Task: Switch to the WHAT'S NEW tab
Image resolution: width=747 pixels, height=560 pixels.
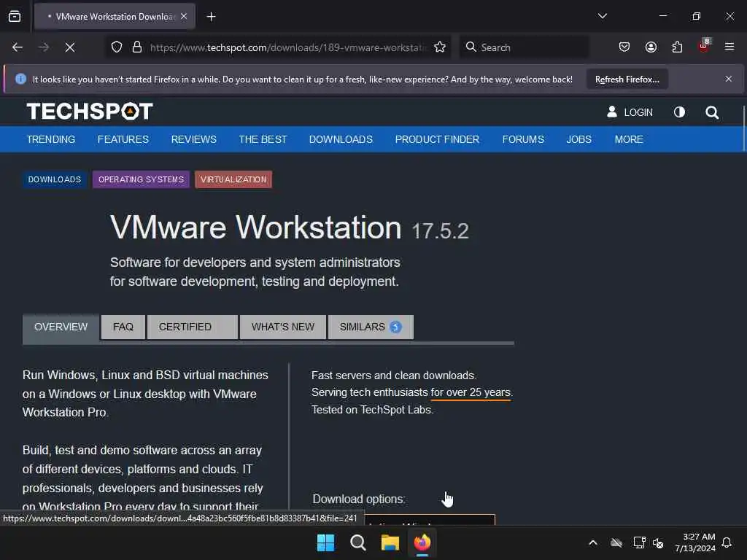Action: (283, 327)
